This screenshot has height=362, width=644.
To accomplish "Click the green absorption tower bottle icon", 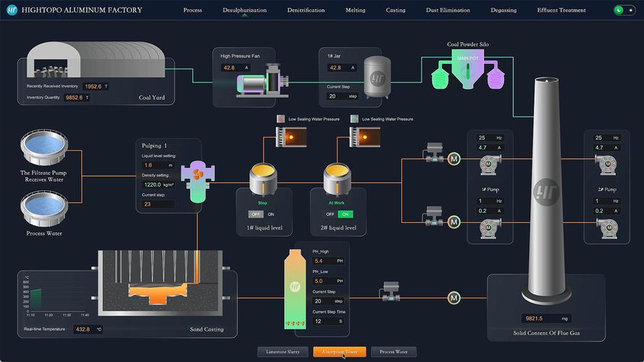I will [x=295, y=290].
